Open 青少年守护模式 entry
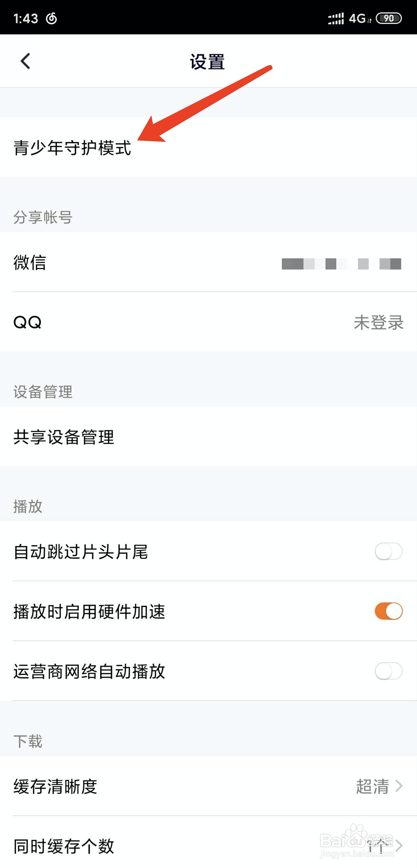The width and height of the screenshot is (417, 868). [208, 147]
